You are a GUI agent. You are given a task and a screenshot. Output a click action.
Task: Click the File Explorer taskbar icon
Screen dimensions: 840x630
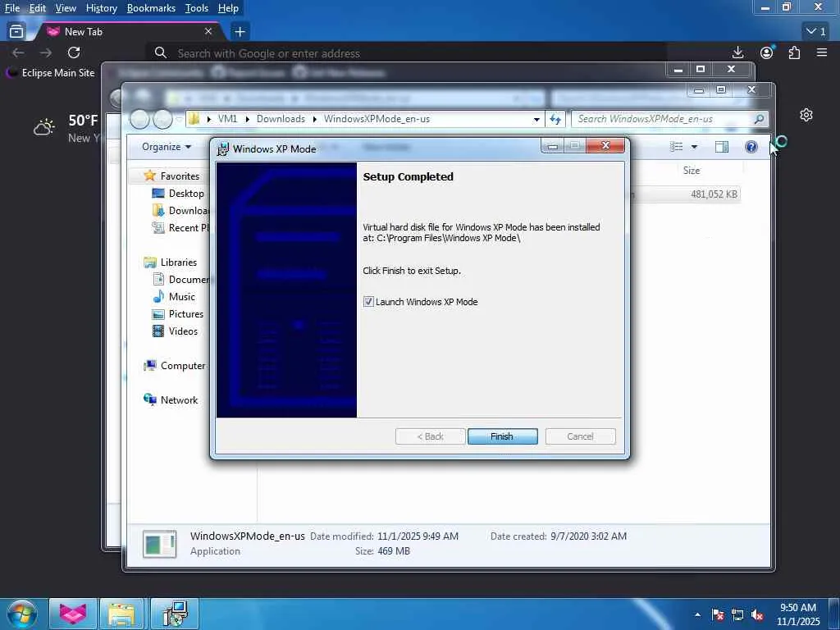(121, 614)
